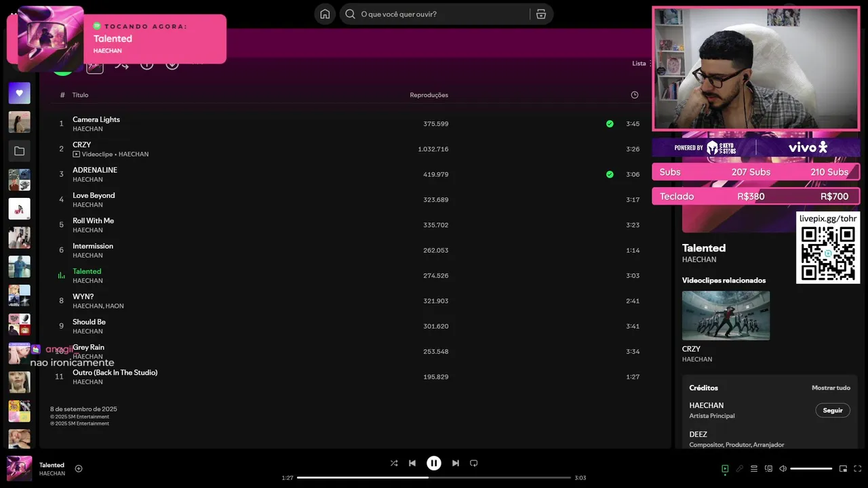Viewport: 868px width, 488px height.
Task: Toggle saved checkmark on ADRENALINE
Action: 610,174
